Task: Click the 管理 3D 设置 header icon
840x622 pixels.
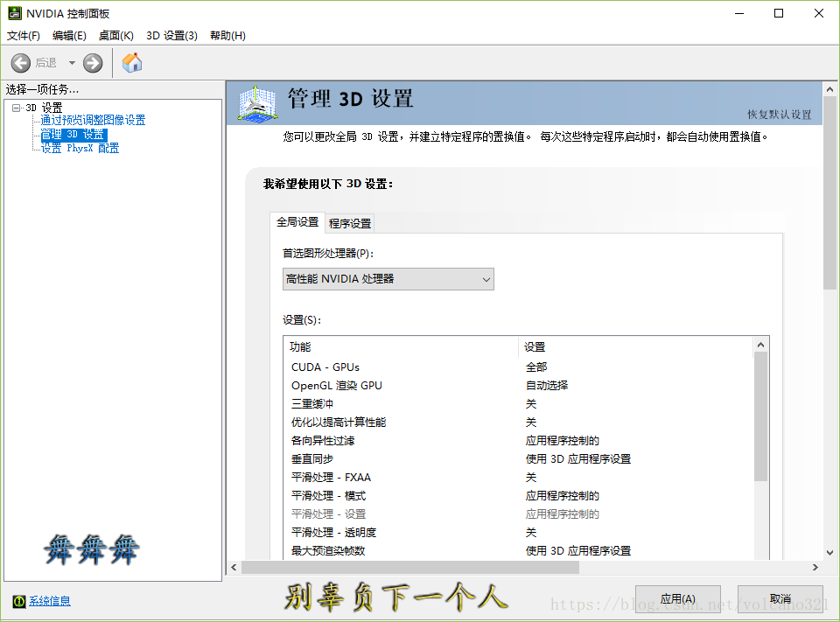Action: (x=257, y=103)
